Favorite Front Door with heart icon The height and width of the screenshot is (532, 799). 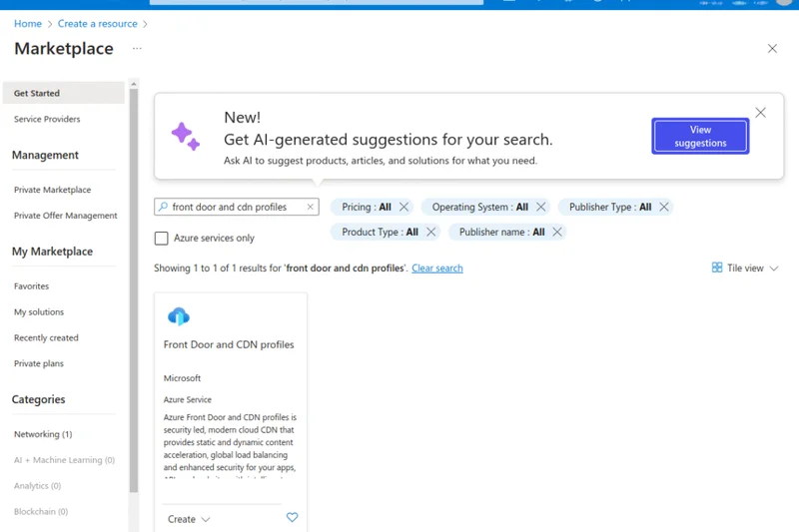(292, 517)
